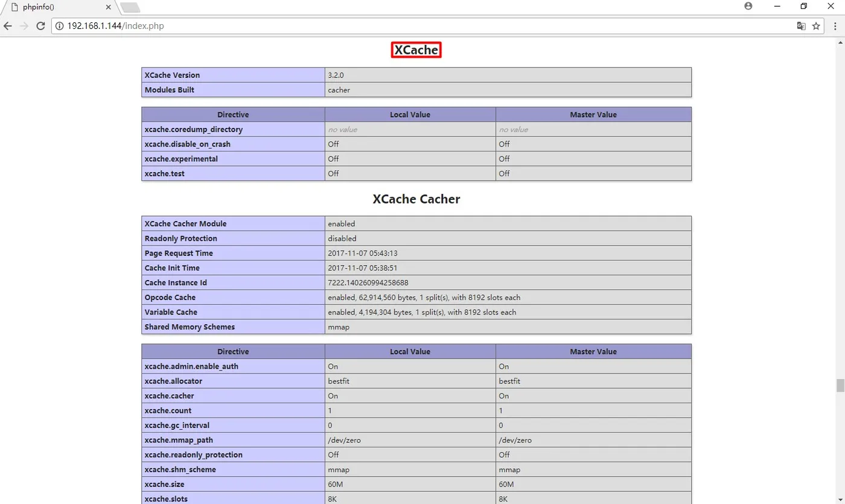845x504 pixels.
Task: Click the enabled value for XCache Cacher Module
Action: (x=342, y=224)
